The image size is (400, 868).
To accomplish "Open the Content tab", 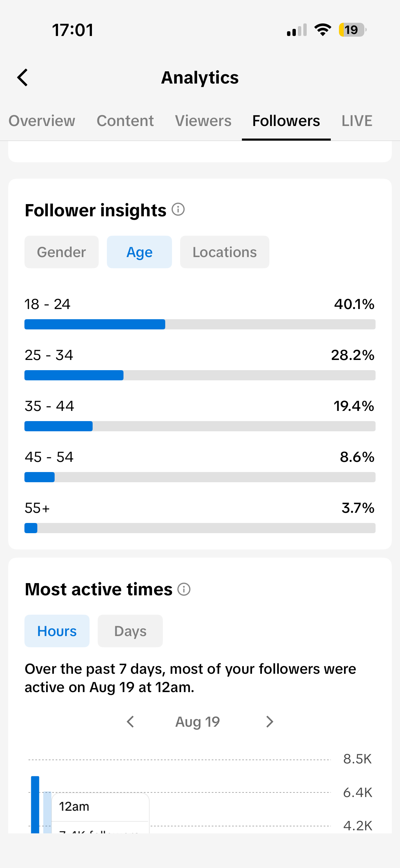I will (125, 121).
